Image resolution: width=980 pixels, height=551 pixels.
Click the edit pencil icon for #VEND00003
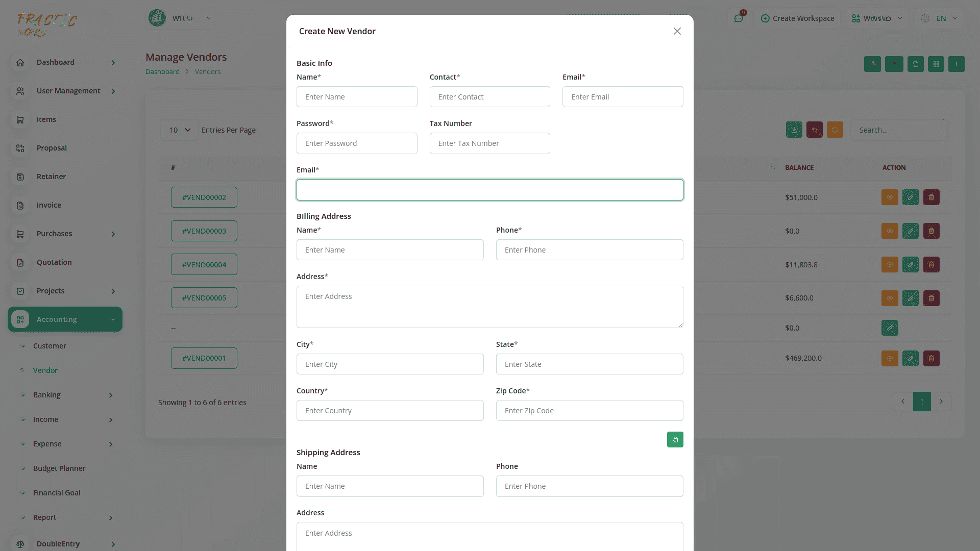click(910, 231)
